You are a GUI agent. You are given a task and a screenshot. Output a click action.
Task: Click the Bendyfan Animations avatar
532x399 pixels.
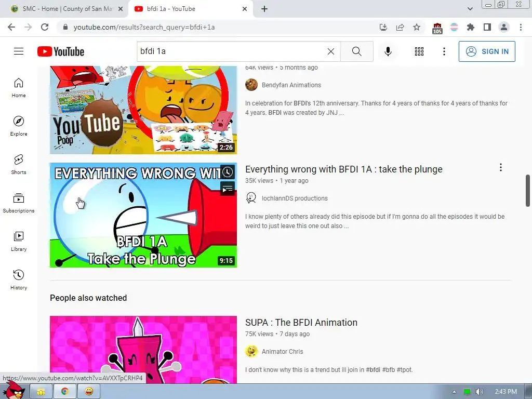pyautogui.click(x=251, y=85)
